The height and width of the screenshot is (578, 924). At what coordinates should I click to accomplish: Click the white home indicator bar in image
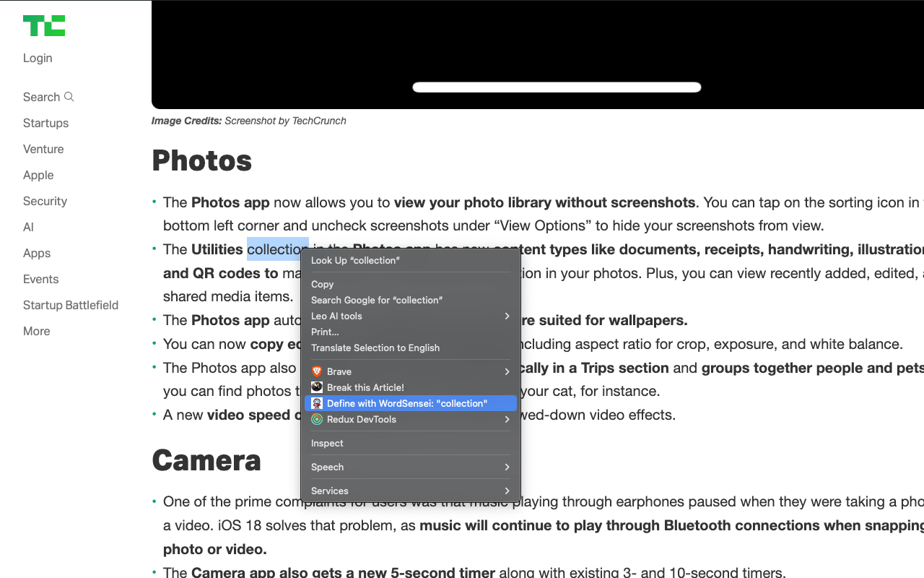(557, 87)
